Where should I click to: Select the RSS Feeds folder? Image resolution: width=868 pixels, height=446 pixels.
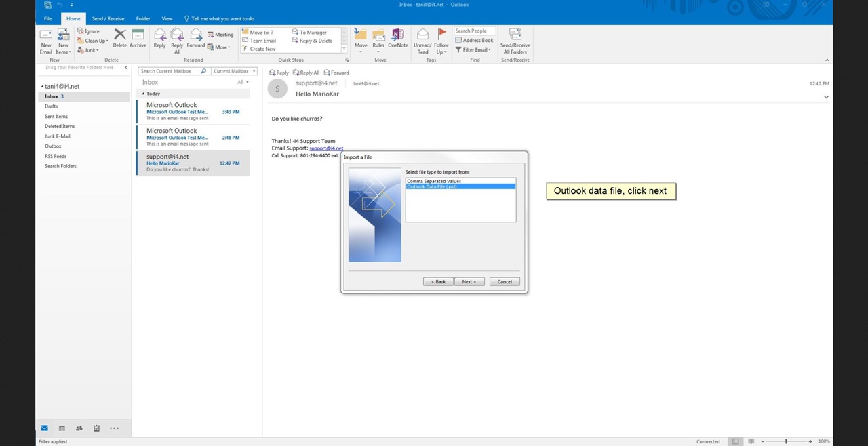56,156
